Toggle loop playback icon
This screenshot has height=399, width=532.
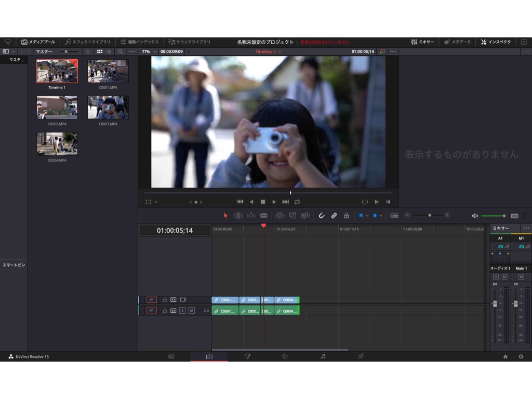[297, 202]
